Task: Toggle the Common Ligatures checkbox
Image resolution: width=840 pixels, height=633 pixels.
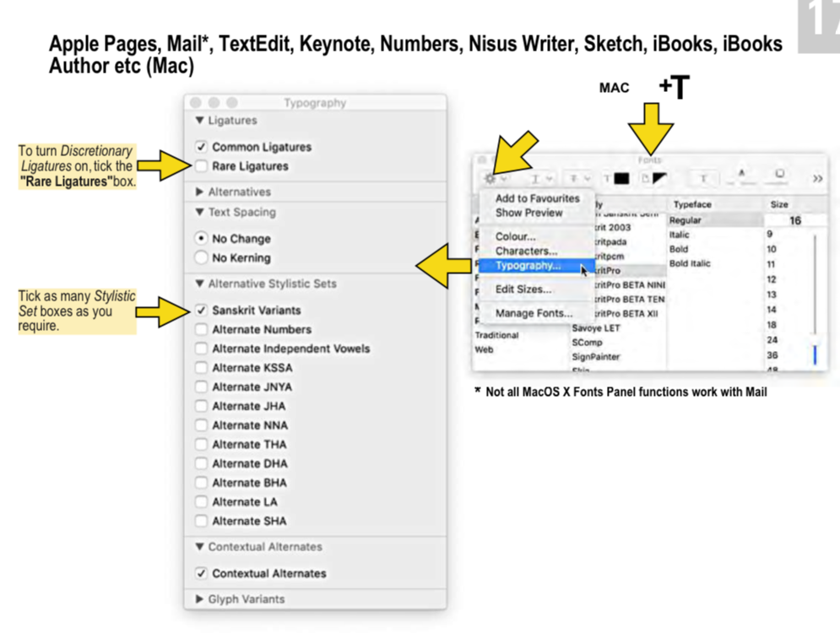Action: click(202, 147)
